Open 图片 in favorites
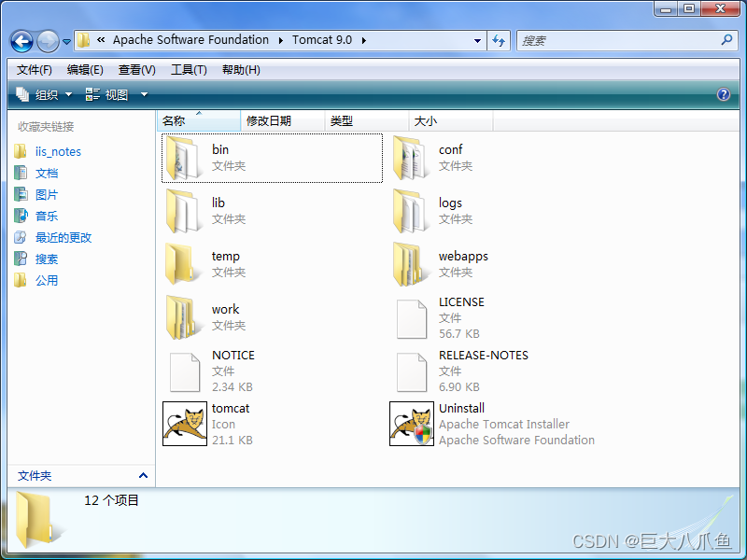747x560 pixels. [x=47, y=195]
